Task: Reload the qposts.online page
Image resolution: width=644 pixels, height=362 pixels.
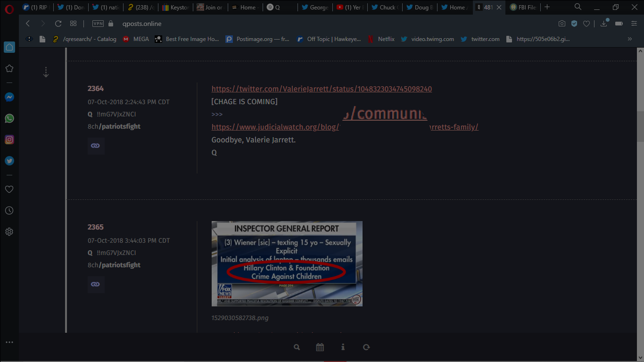Action: [x=58, y=24]
